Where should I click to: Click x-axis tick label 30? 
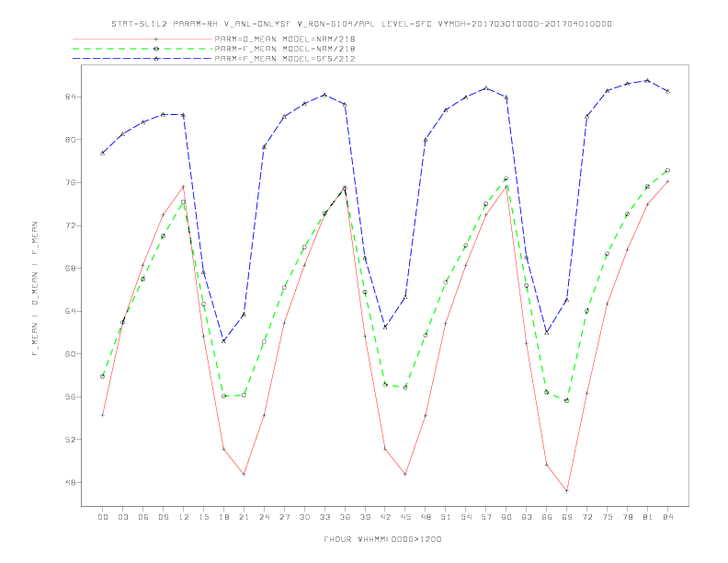[304, 517]
